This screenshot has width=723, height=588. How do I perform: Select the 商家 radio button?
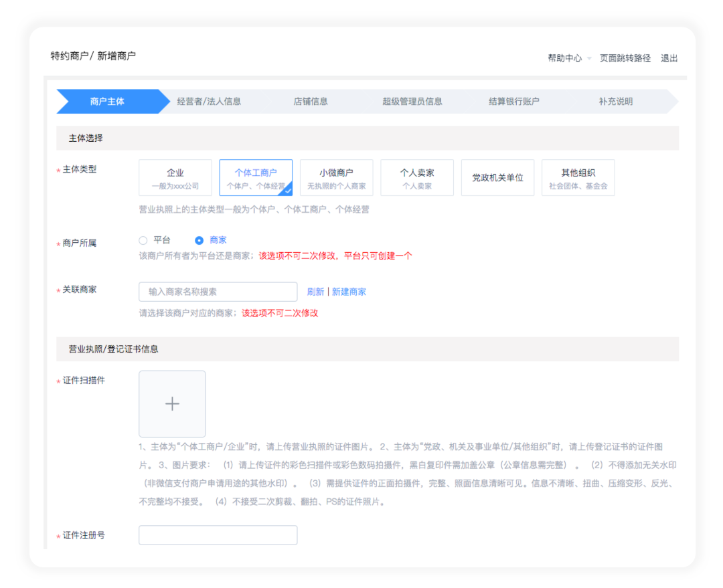(199, 240)
